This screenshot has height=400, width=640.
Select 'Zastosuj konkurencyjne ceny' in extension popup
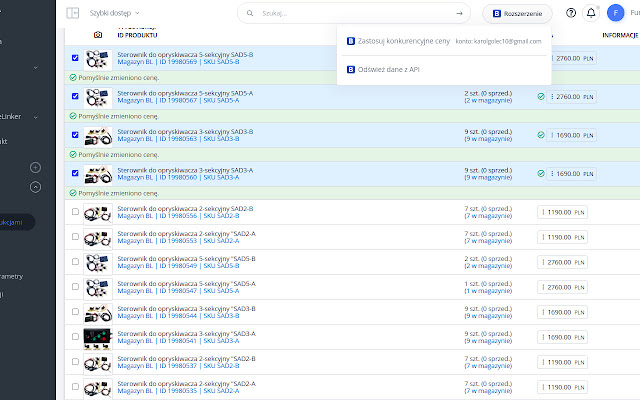tap(444, 41)
